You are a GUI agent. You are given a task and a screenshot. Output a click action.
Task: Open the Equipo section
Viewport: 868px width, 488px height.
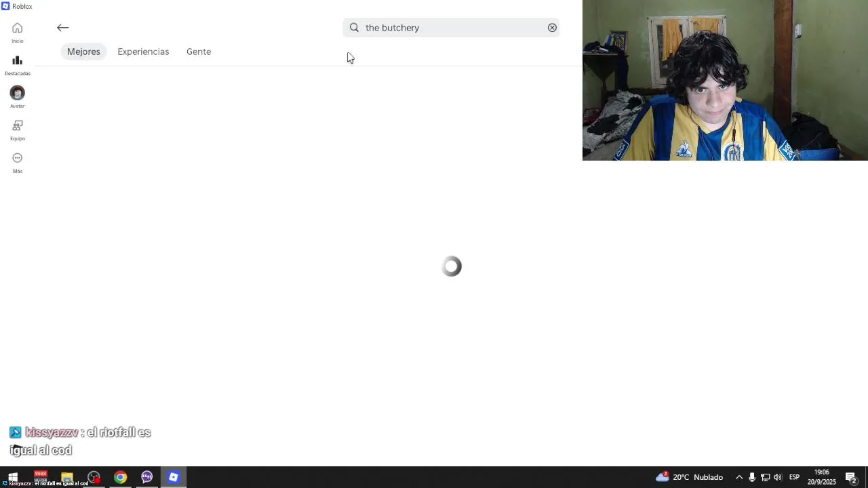click(x=17, y=129)
